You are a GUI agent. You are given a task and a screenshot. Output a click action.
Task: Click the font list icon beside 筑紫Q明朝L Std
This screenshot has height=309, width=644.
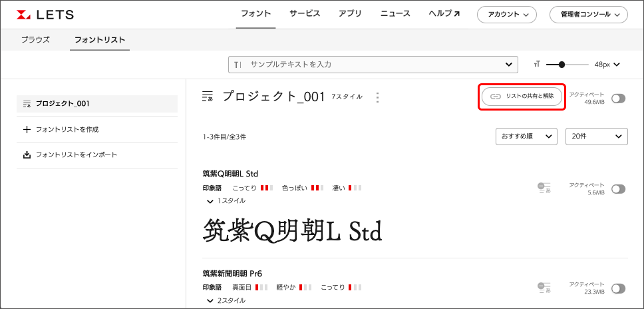pyautogui.click(x=544, y=188)
